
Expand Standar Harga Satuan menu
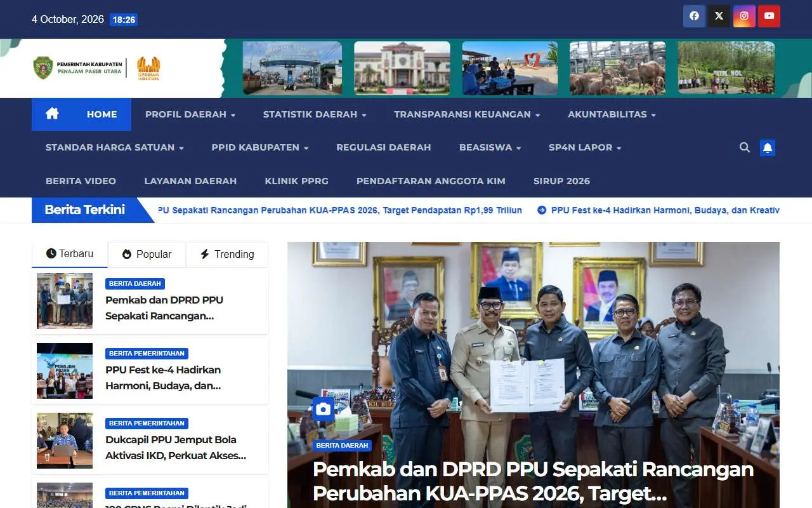[x=115, y=147]
